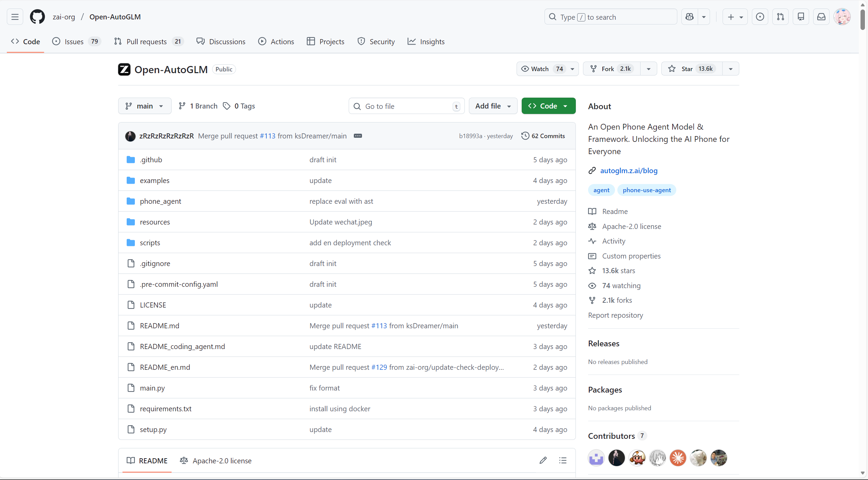Open the notifications inbox icon

(821, 17)
